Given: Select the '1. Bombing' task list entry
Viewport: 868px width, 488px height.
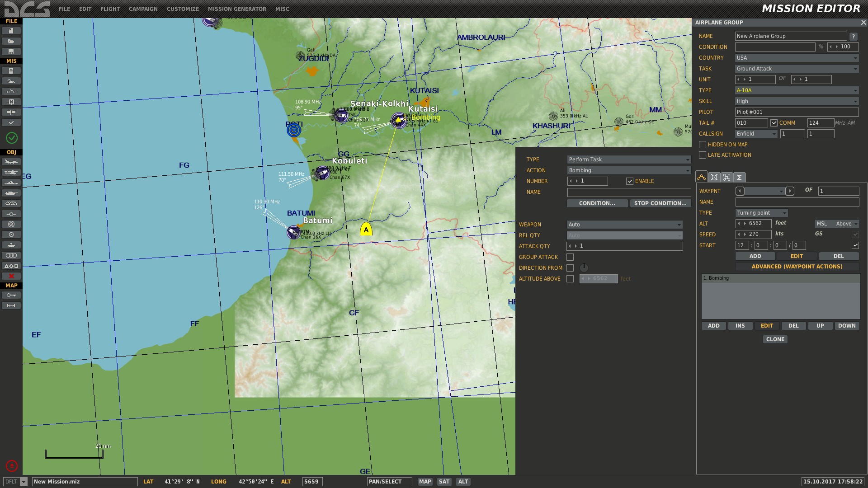Looking at the screenshot, I should (781, 278).
